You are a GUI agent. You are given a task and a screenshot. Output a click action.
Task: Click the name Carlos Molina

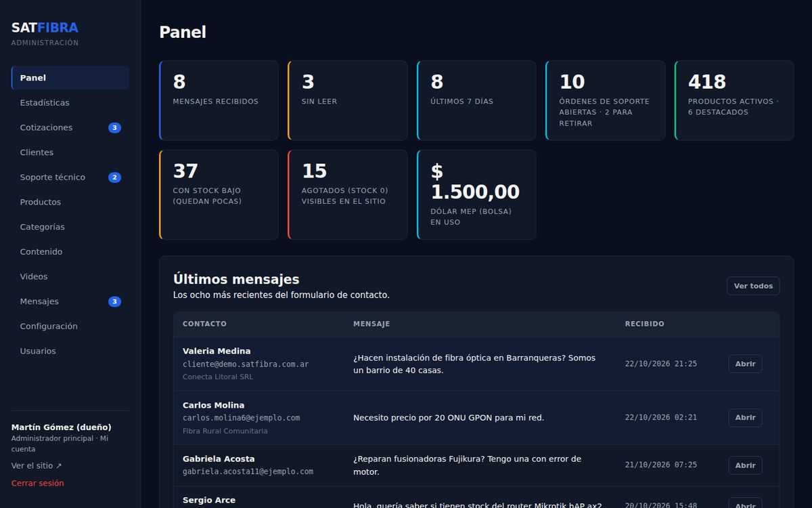pos(214,405)
